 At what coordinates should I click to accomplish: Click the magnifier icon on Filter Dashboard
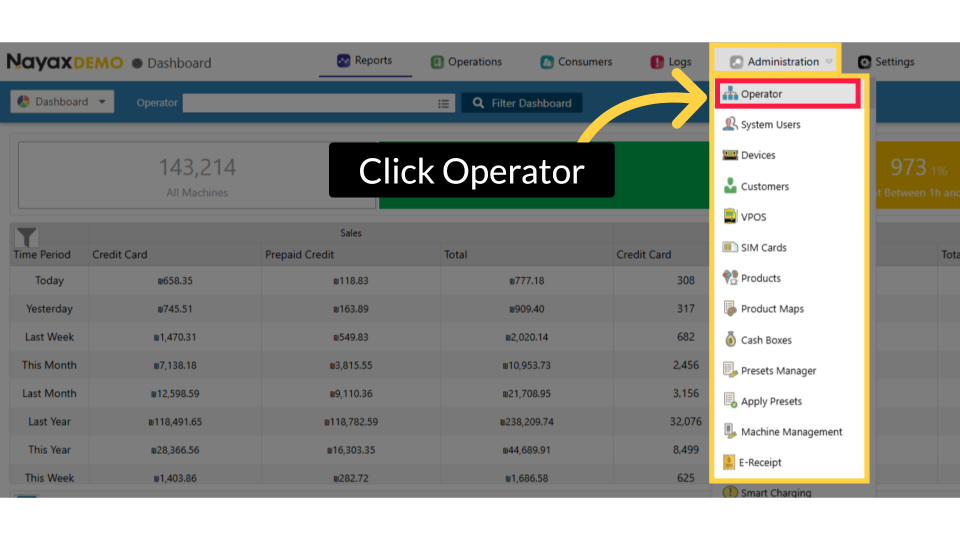(478, 103)
